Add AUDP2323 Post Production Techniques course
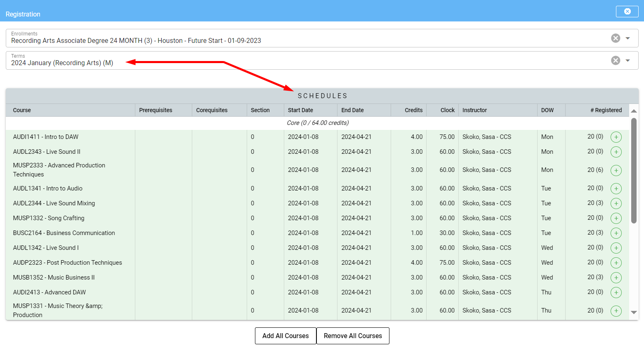The height and width of the screenshot is (348, 644). coord(616,263)
